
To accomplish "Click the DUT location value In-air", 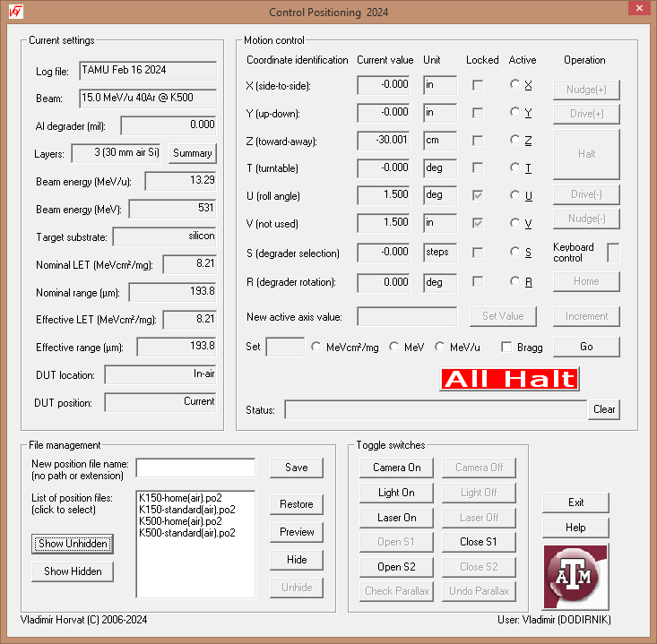I will [160, 374].
